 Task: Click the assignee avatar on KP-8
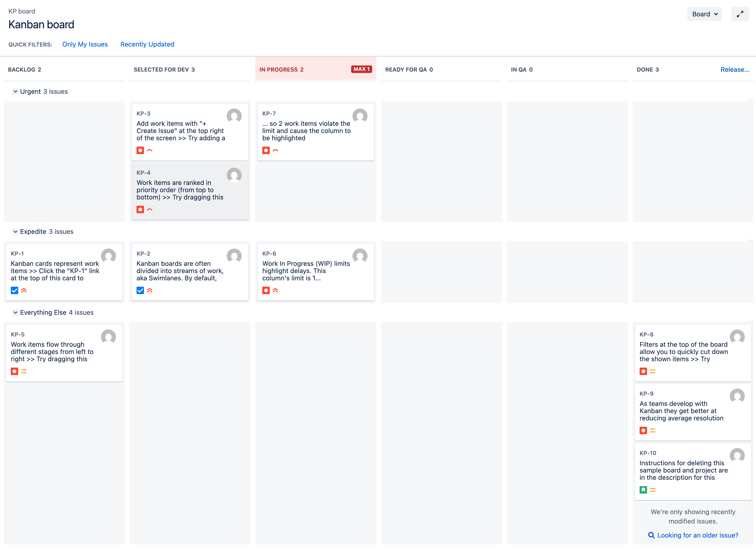tap(737, 337)
